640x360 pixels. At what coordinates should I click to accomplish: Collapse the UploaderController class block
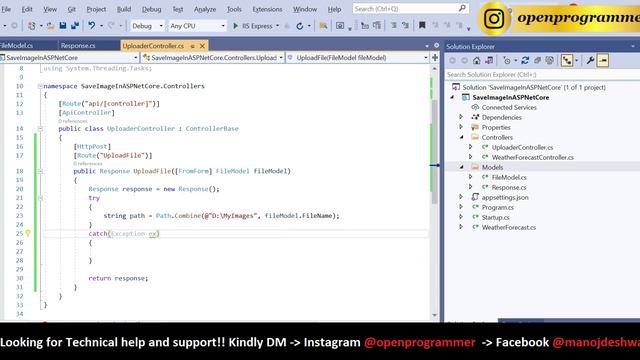point(40,129)
